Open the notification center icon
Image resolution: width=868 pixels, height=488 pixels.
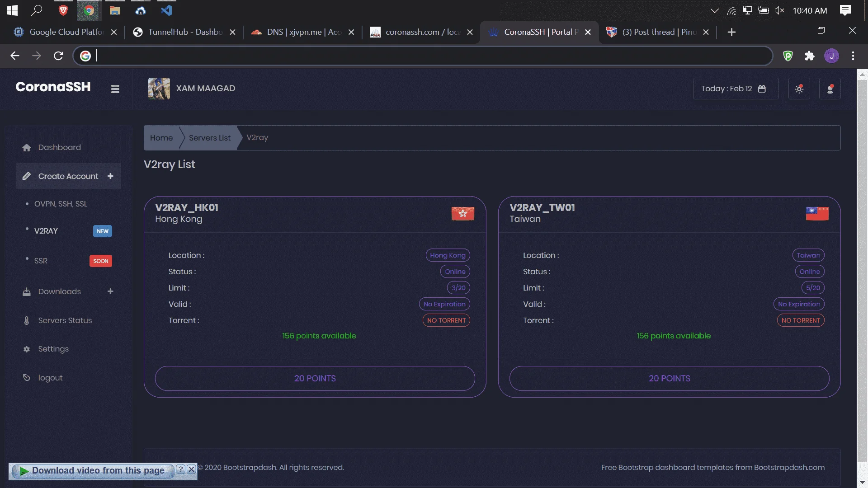click(845, 10)
